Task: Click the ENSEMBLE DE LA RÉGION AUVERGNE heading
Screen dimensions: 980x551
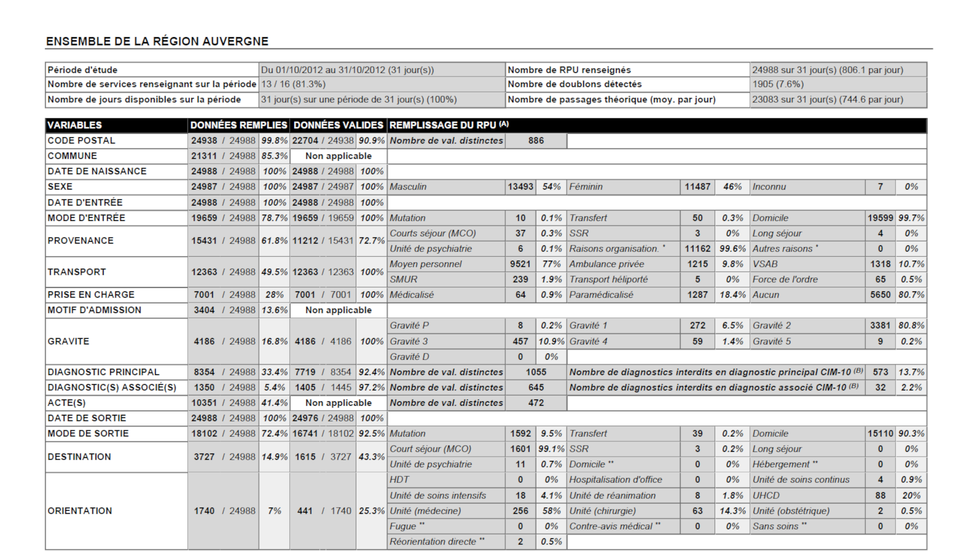Action: (157, 41)
